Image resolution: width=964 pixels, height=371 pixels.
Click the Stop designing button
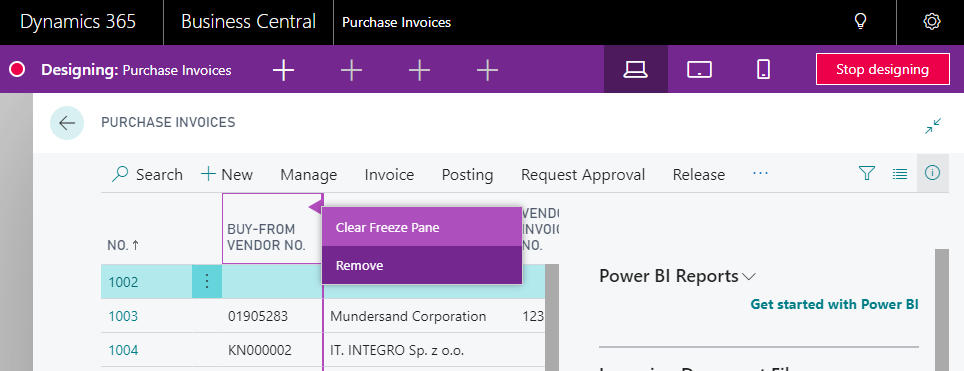(x=882, y=69)
